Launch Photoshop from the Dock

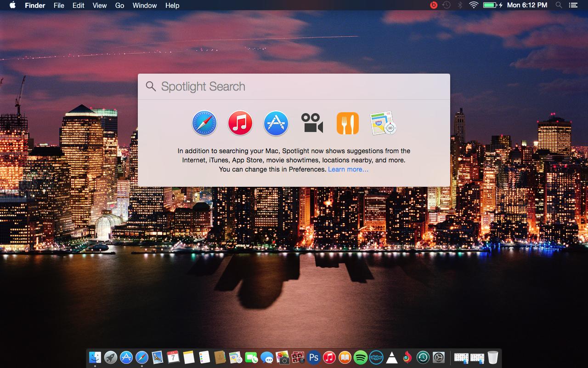[x=314, y=357]
